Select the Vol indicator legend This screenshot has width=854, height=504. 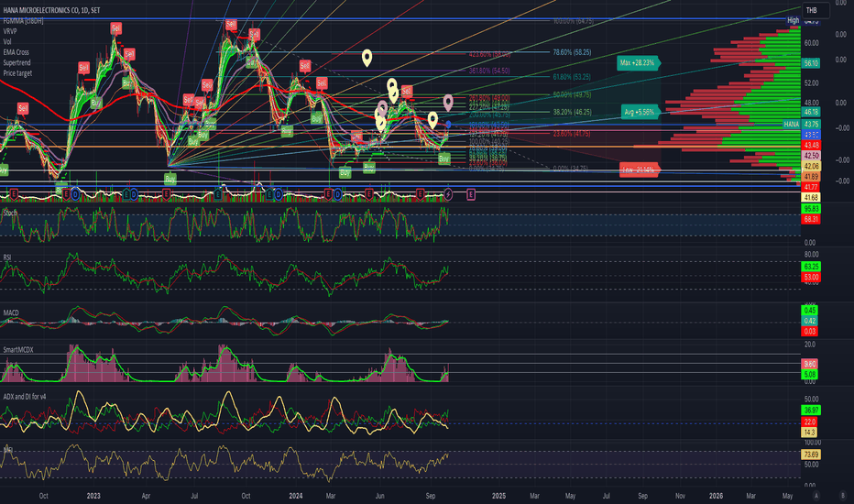pos(7,41)
